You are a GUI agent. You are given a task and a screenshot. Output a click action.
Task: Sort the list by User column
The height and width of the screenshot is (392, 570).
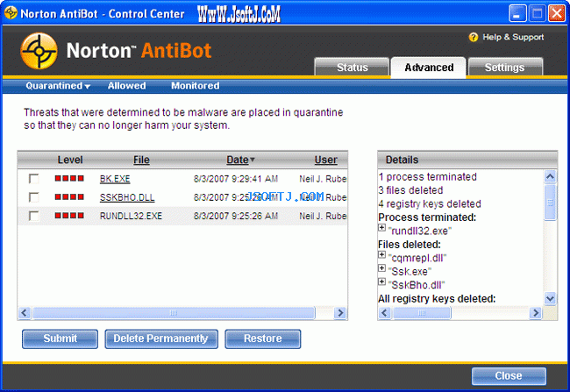325,160
